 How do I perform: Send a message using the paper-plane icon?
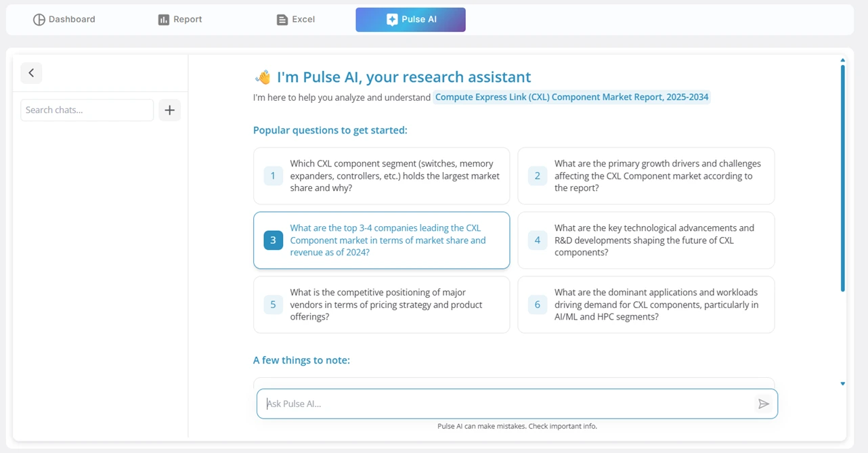click(764, 404)
